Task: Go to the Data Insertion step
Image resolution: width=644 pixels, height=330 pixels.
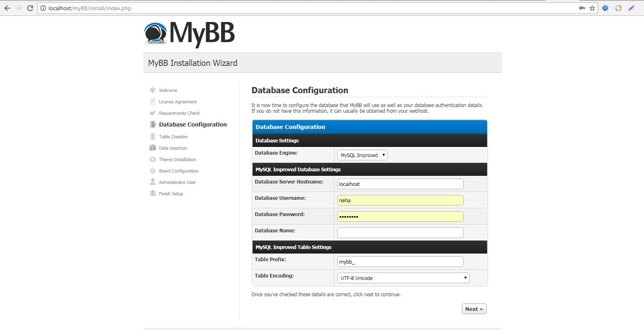Action: [173, 148]
